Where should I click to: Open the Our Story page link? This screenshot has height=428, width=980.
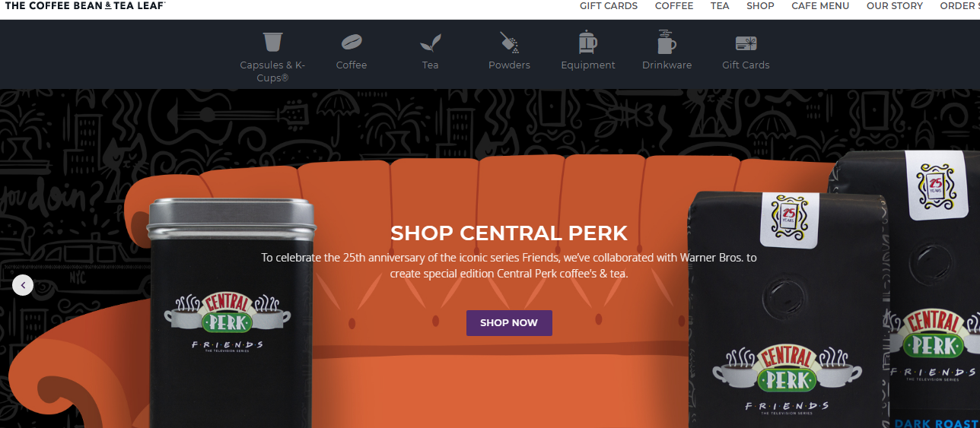tap(895, 6)
